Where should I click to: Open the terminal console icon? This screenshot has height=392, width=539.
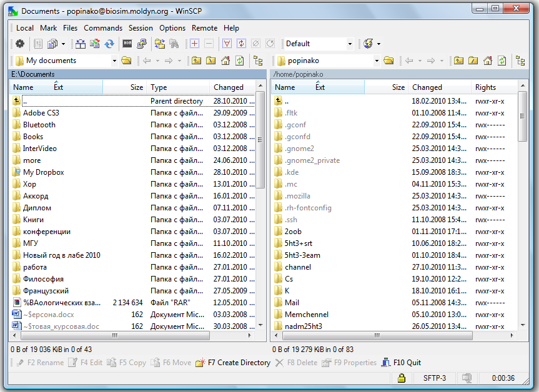point(127,44)
